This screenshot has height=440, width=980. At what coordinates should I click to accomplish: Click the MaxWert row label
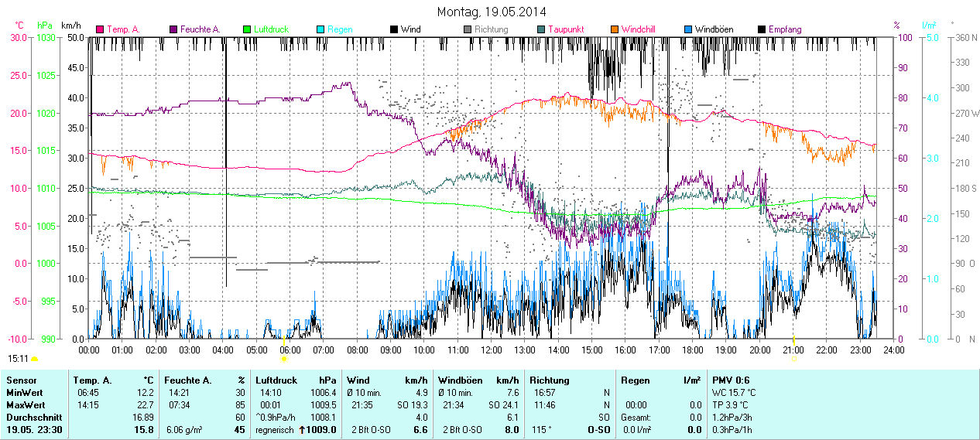coord(26,404)
